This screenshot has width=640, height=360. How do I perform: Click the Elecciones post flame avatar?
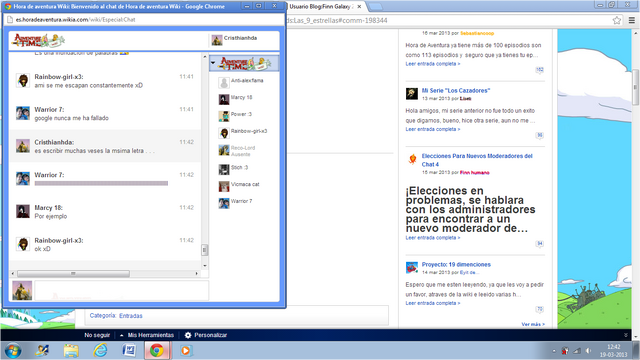click(412, 159)
